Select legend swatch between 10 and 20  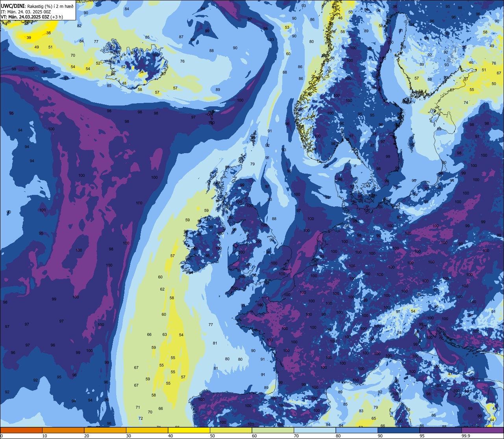[x=63, y=430]
